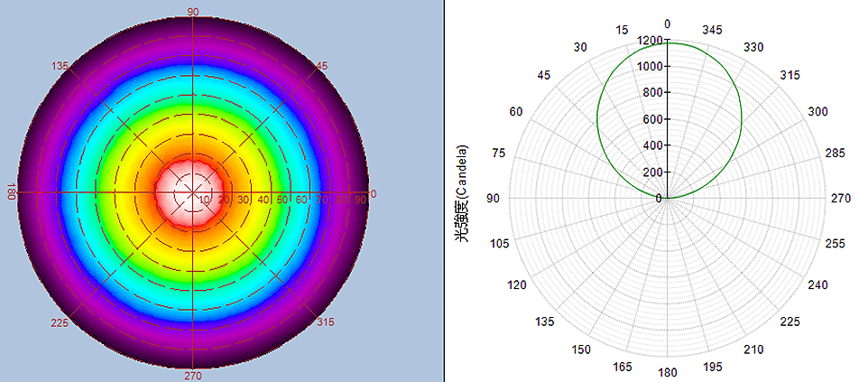The image size is (868, 382).
Task: Click the 240 angle label on the polar plot
Action: point(817,285)
